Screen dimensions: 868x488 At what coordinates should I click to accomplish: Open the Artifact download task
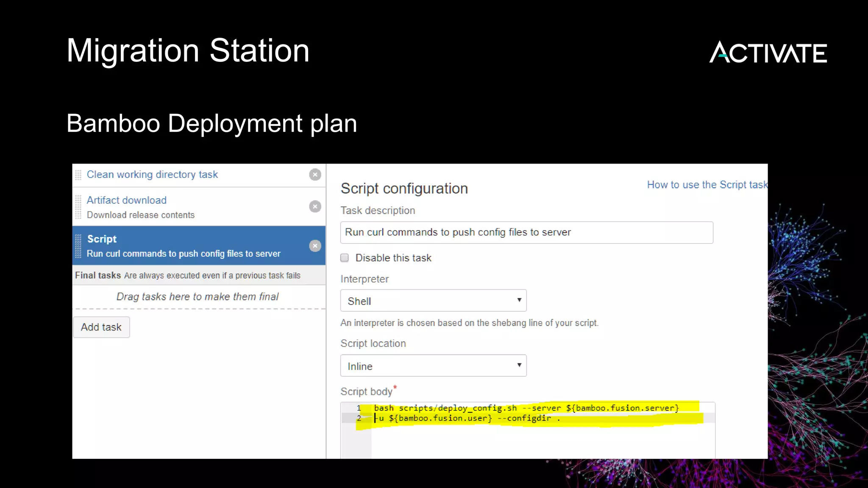(x=127, y=200)
